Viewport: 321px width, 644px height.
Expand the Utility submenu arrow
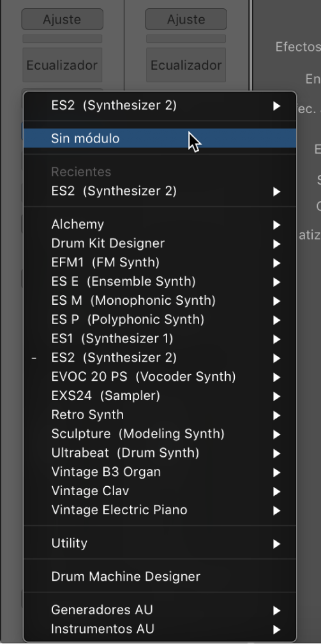pyautogui.click(x=277, y=544)
